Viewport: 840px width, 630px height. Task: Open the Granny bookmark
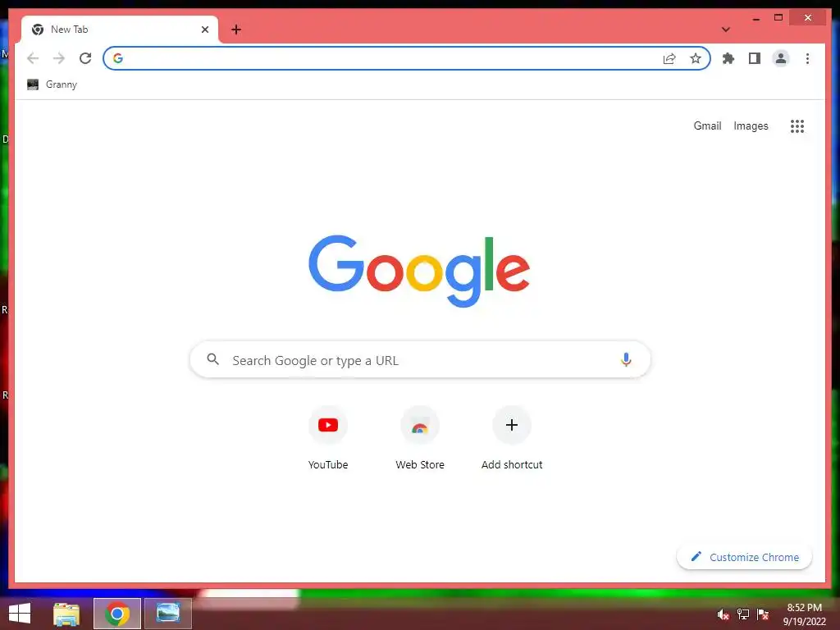52,84
